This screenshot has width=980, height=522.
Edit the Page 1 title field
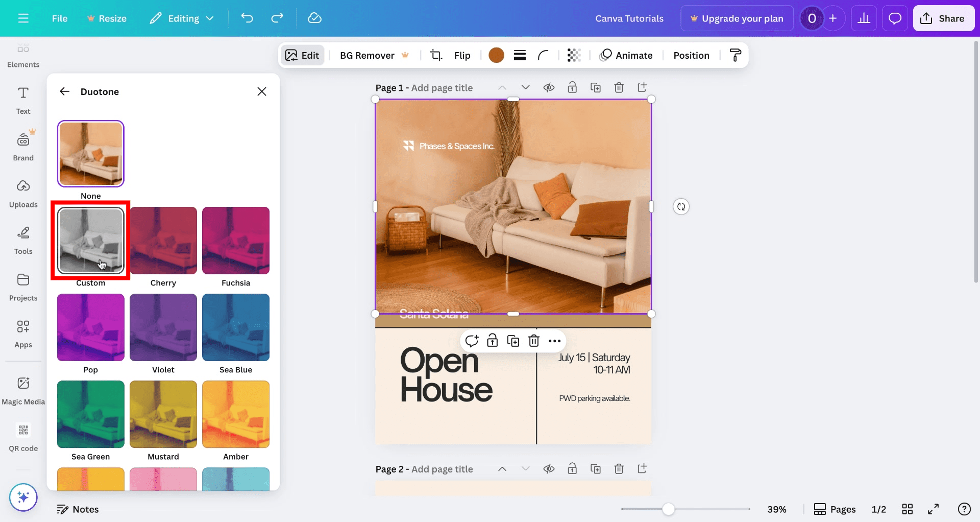coord(442,88)
